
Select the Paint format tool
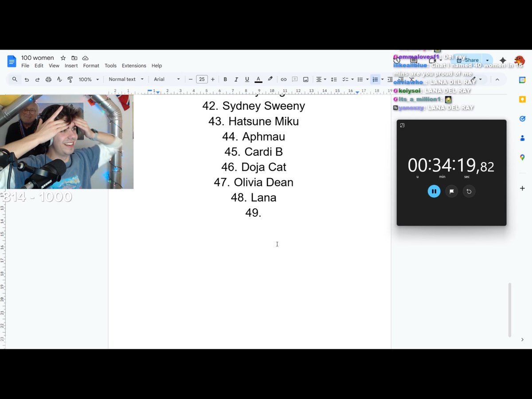pos(70,79)
